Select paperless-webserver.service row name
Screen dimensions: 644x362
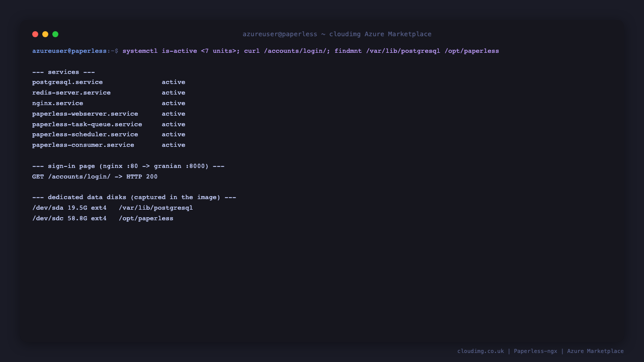point(85,114)
